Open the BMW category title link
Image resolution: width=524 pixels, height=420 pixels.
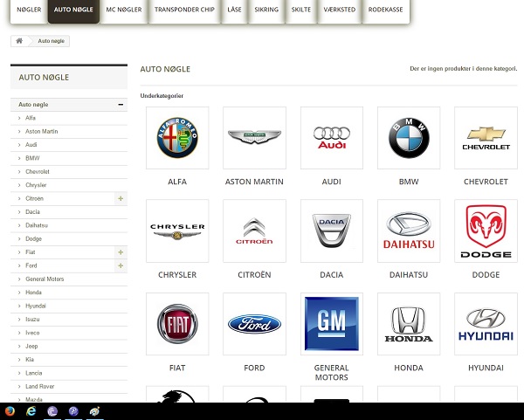point(409,182)
